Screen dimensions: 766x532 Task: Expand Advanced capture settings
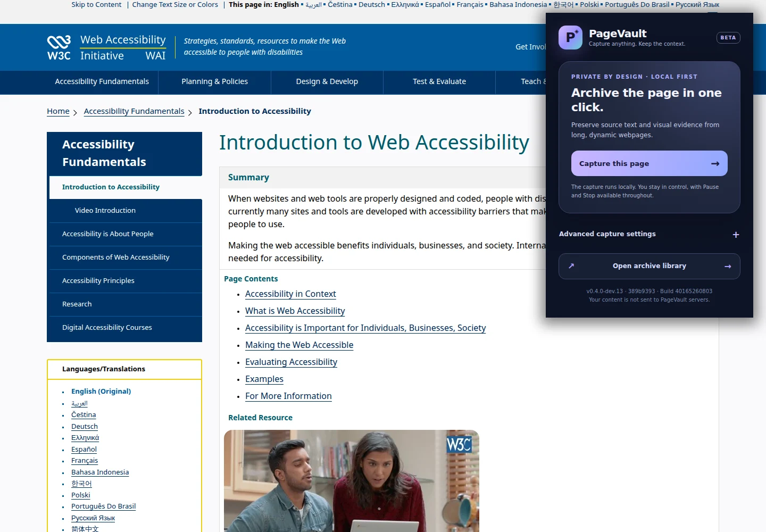click(x=649, y=234)
